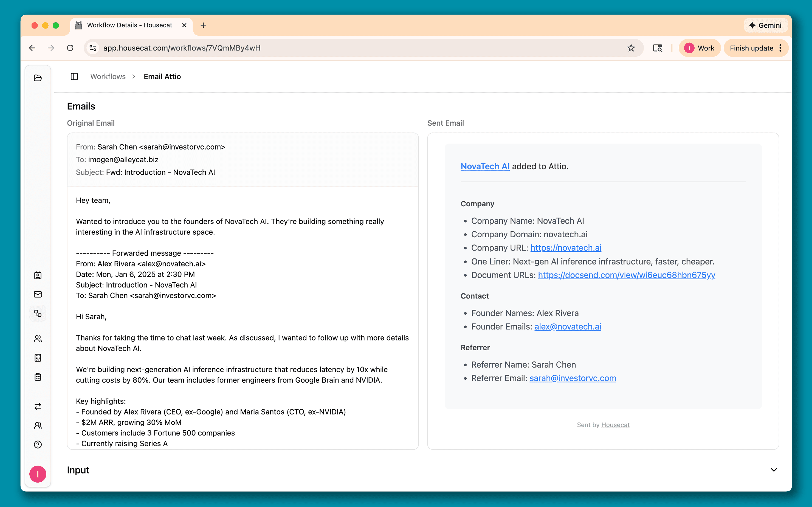Open the people group sidebar icon
The width and height of the screenshot is (812, 507).
[x=38, y=339]
